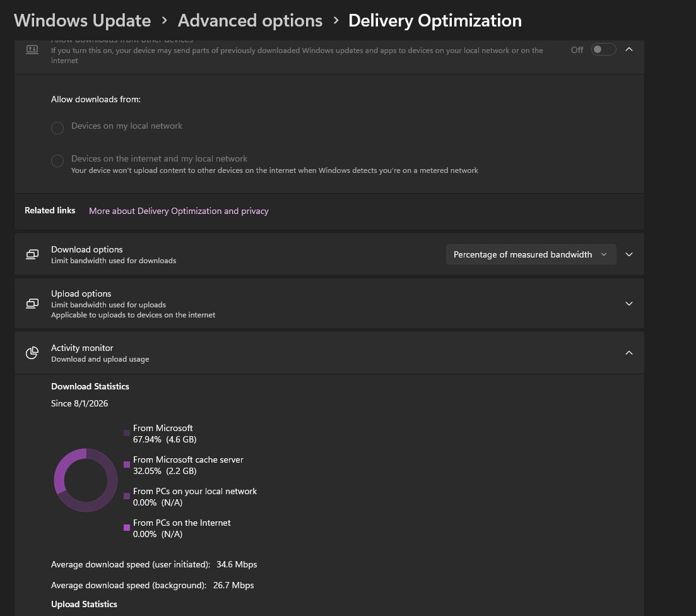Click the Activity monitor pie chart icon
Image resolution: width=696 pixels, height=616 pixels.
coord(32,353)
